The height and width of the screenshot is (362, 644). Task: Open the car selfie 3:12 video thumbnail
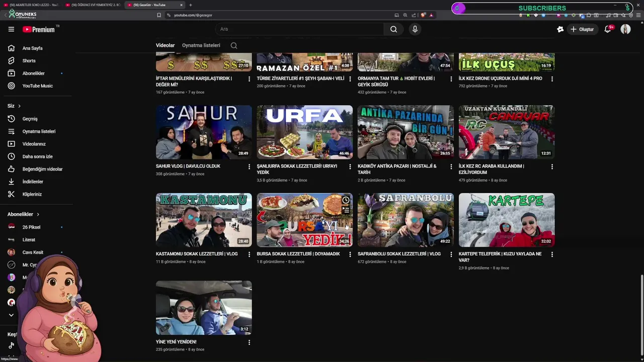tap(204, 308)
